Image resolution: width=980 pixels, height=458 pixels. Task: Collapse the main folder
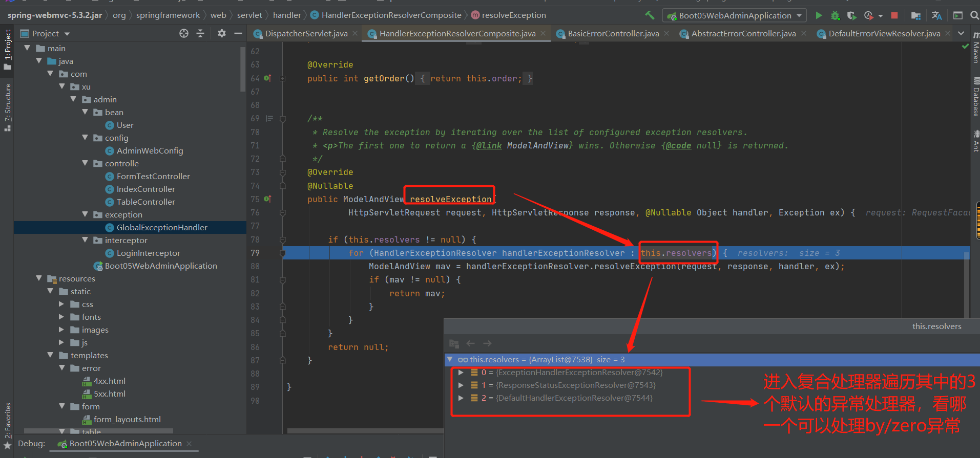point(27,48)
